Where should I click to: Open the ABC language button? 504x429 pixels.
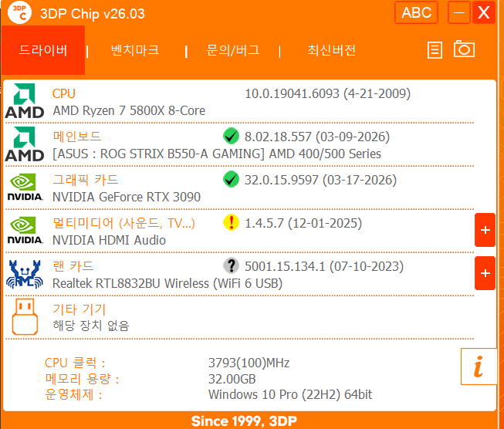[416, 12]
